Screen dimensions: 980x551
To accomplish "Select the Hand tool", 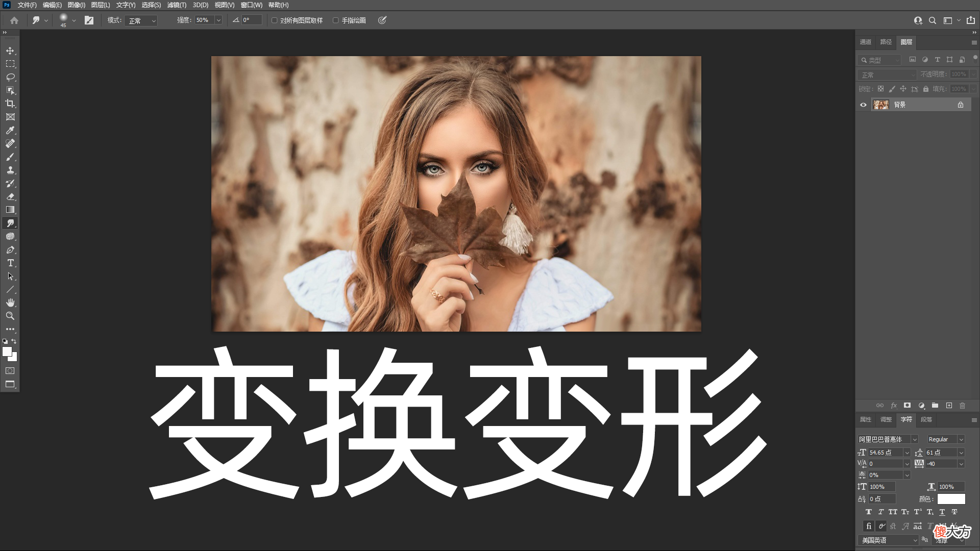I will pos(10,303).
